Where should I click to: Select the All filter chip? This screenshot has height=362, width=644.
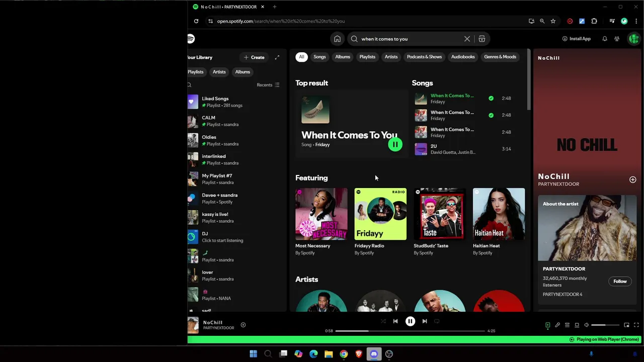coord(301,57)
